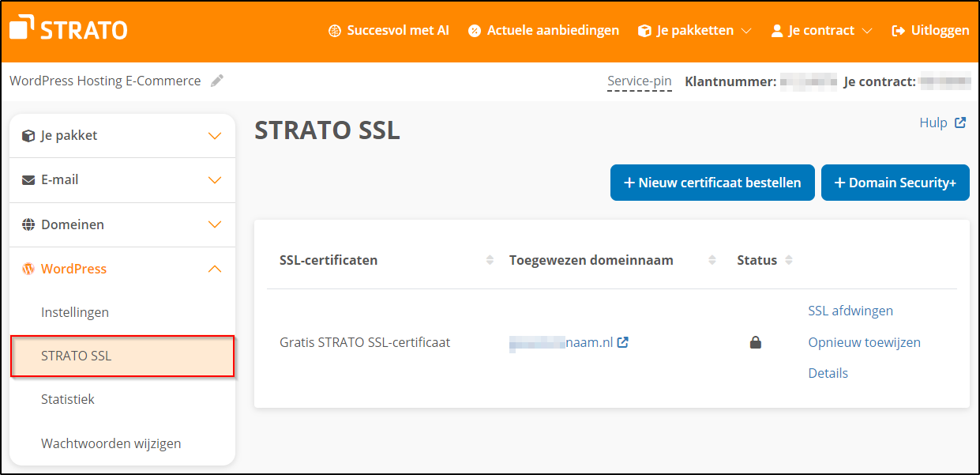Click the Nieuw certificaat bestellen button

[x=712, y=183]
